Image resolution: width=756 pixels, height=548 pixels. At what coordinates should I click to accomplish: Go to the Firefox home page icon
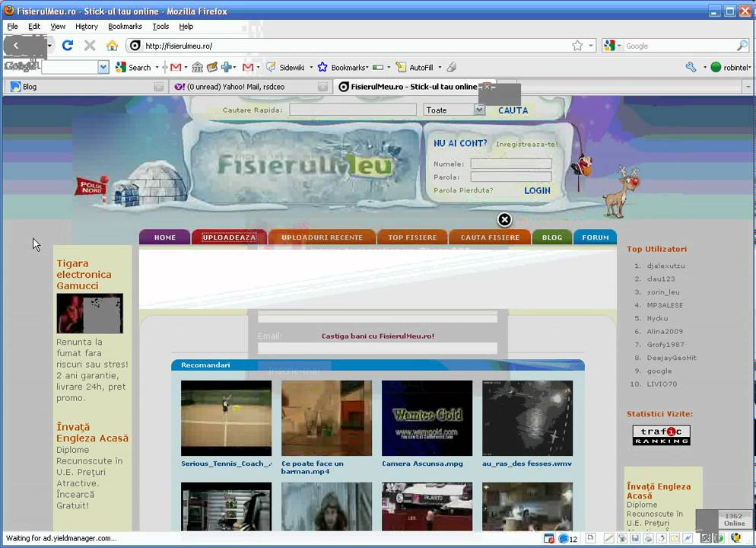pyautogui.click(x=112, y=46)
